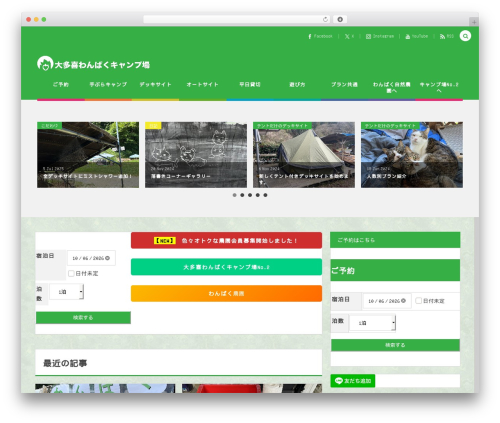Select the fourth carousel pagination dot

(258, 195)
